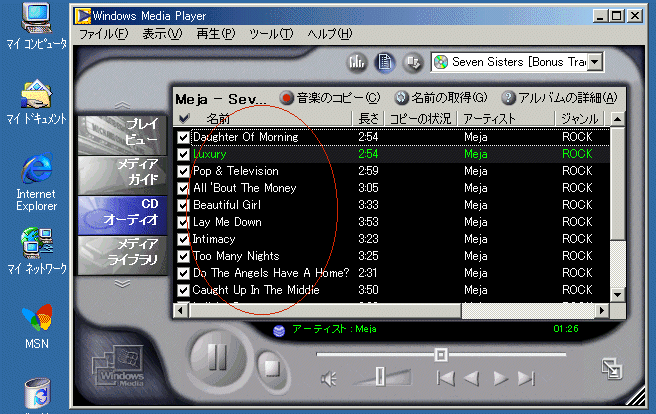Select the CD オーディオ tab
Screen dimensions: 656x414
[123, 215]
